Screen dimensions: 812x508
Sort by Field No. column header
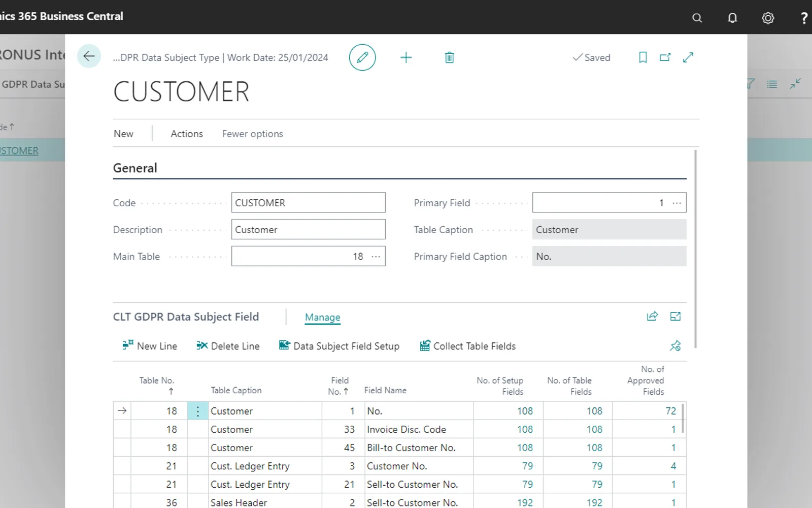(x=339, y=386)
